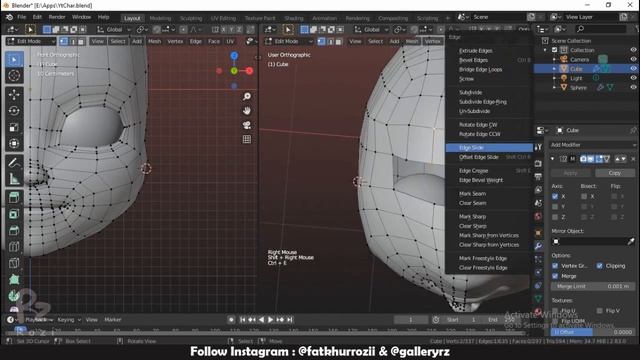
Task: Select the Extrude Region tool
Action: click(14, 198)
